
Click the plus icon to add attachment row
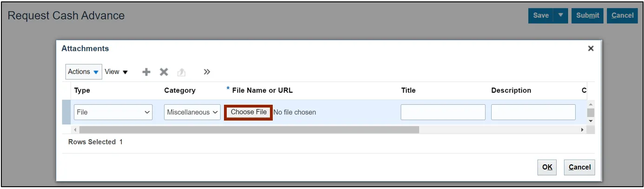146,72
